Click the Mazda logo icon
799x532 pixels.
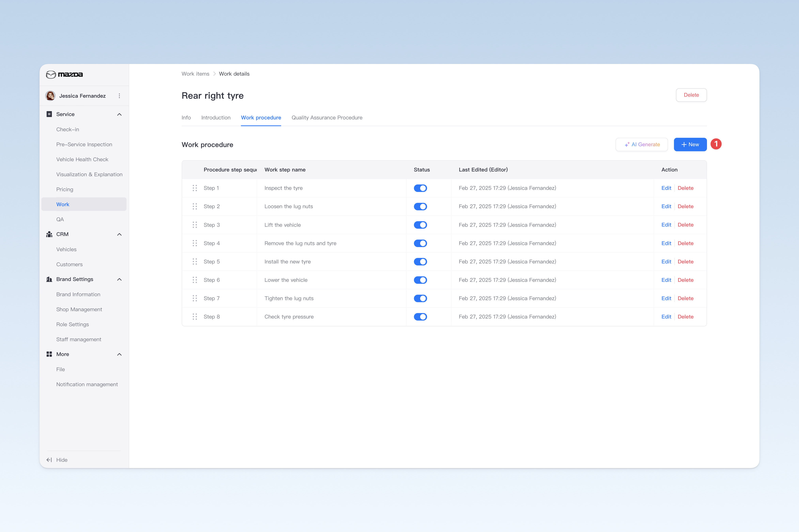(x=51, y=74)
